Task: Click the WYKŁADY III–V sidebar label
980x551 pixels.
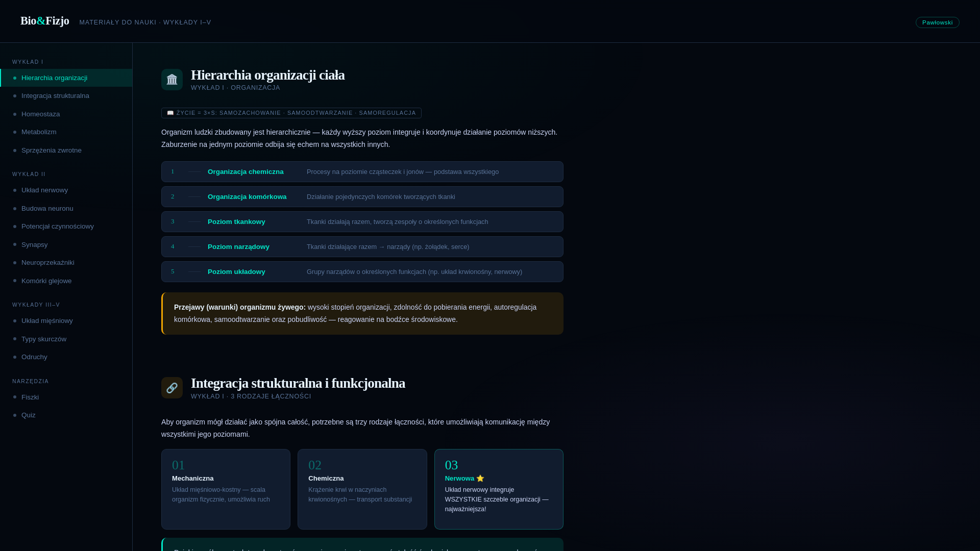Action: (x=36, y=305)
